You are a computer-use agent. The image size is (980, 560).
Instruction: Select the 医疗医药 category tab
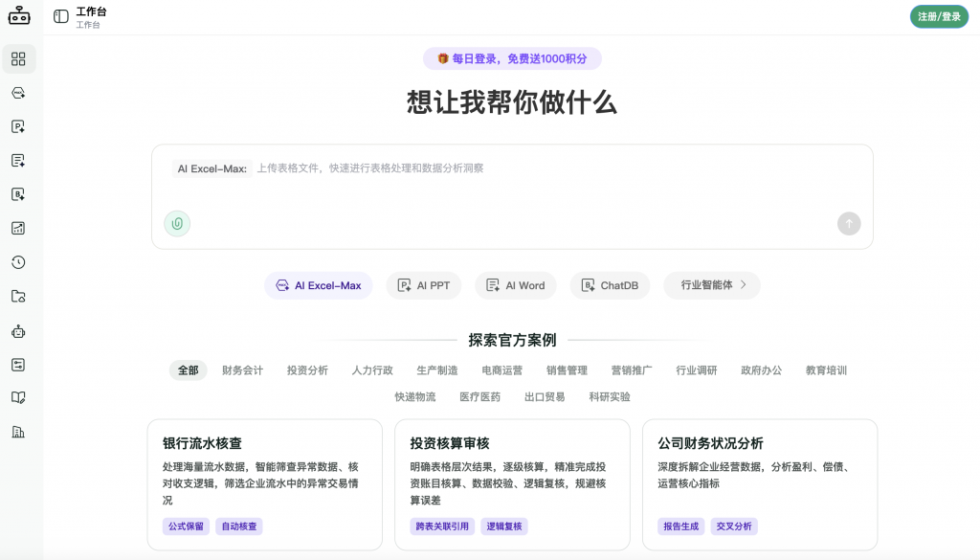coord(480,397)
